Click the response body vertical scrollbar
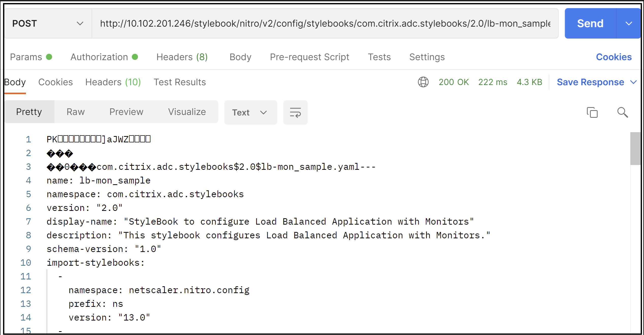This screenshot has height=335, width=644. click(635, 148)
